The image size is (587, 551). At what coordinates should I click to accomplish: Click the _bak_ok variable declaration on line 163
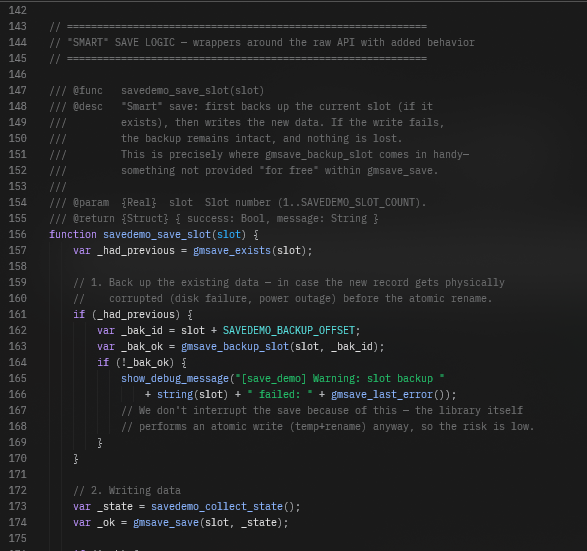pos(142,347)
